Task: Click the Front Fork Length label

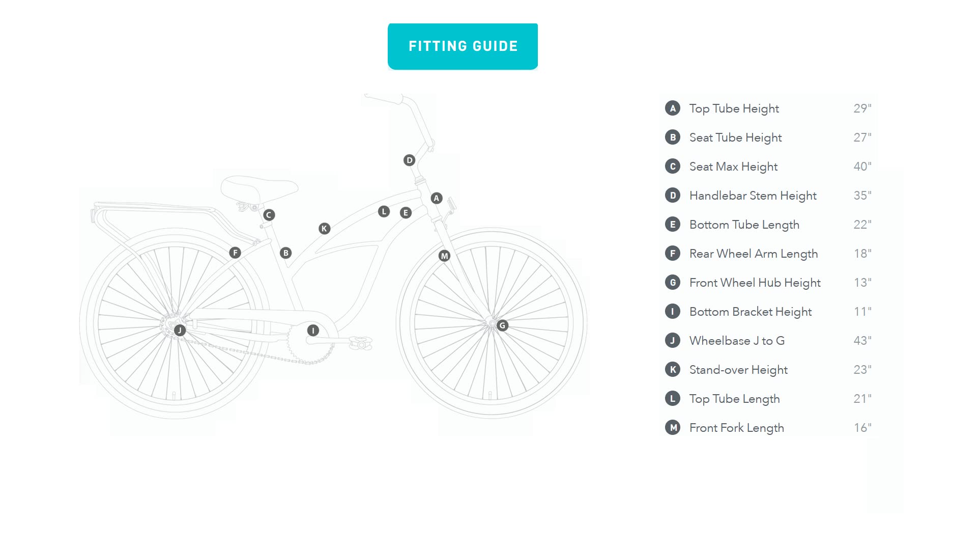Action: coord(736,428)
